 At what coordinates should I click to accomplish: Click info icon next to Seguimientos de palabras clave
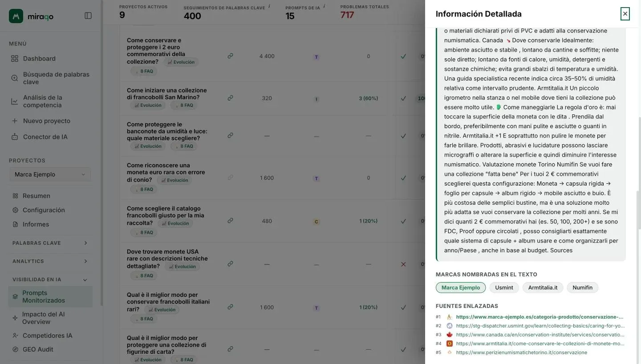click(x=269, y=6)
